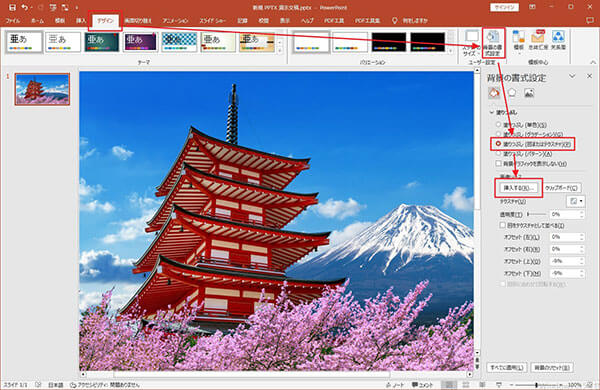Click the ribbon display options icon in title bar

532,7
